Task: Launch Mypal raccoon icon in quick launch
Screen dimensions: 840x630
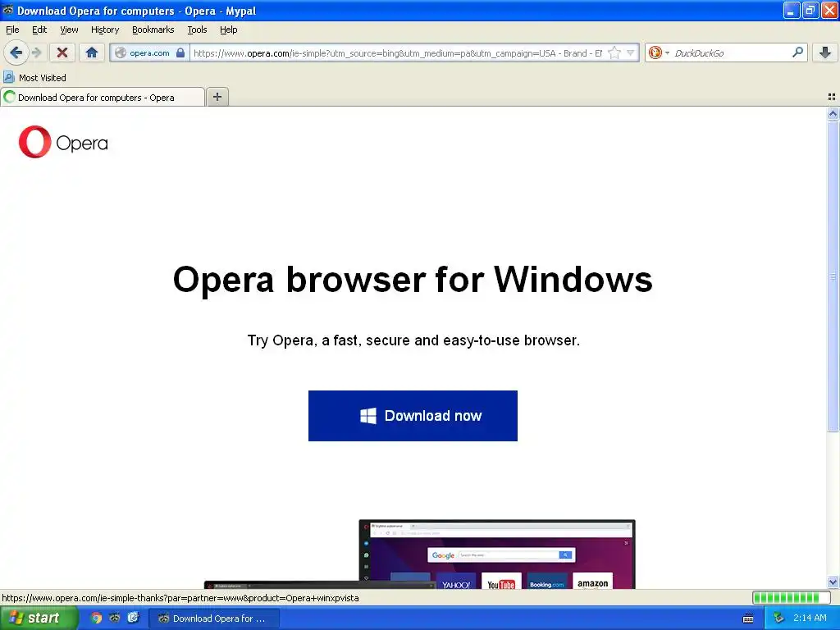Action: [x=115, y=619]
